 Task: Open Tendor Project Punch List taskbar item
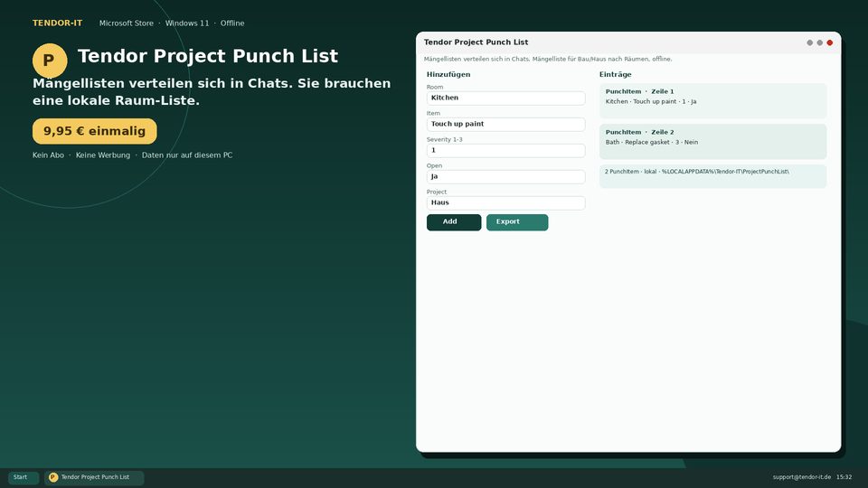94,477
